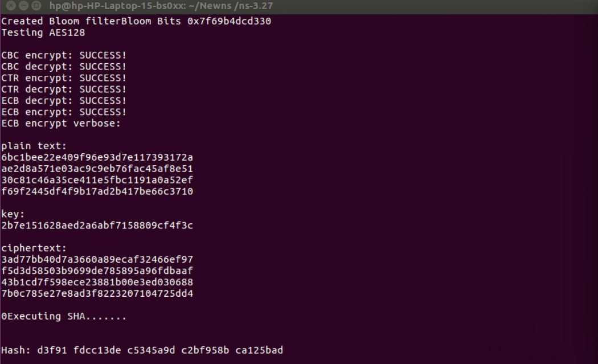Click the first plain text hex line
The height and width of the screenshot is (364, 598).
pos(97,157)
